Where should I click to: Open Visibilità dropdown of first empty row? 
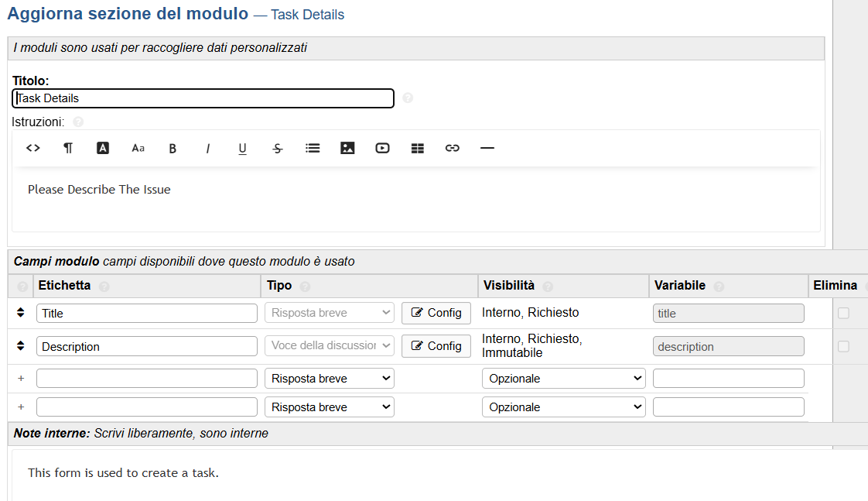(564, 379)
